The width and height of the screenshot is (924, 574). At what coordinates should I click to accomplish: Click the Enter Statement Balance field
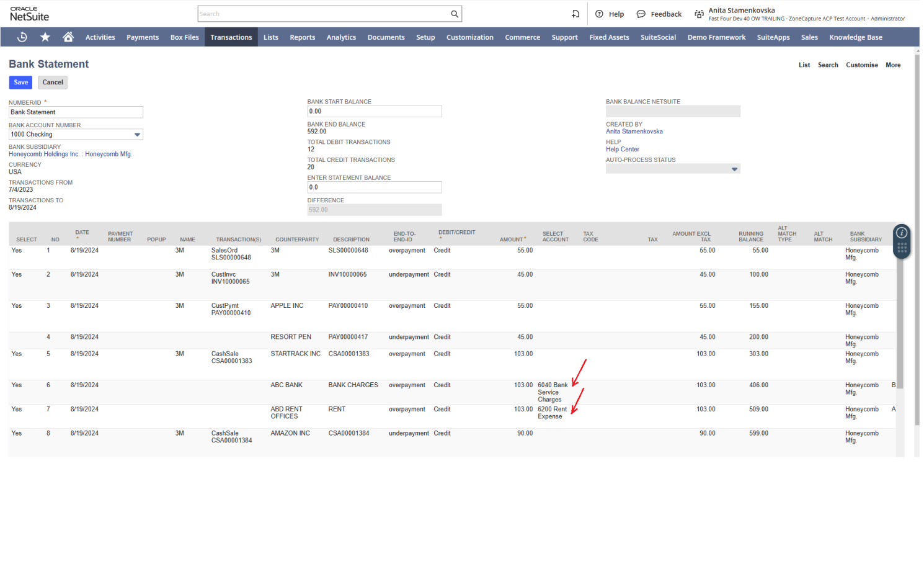click(375, 187)
